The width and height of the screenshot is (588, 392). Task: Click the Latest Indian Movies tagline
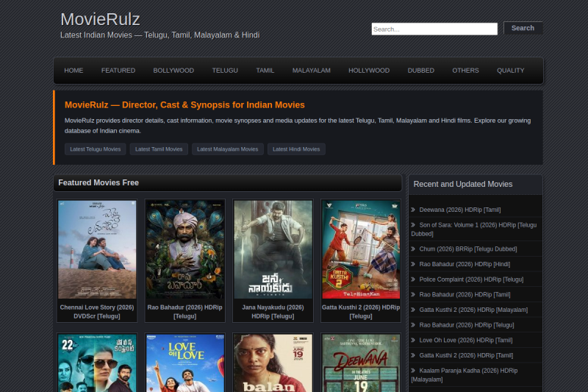(x=159, y=35)
